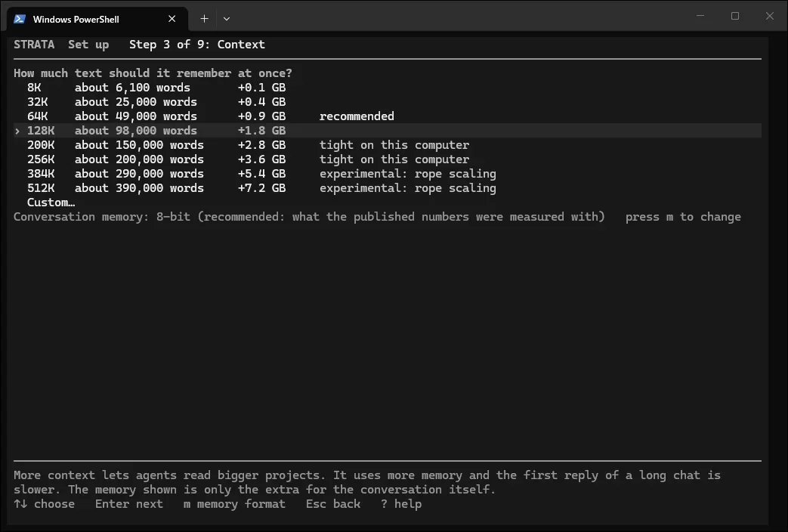The width and height of the screenshot is (788, 532).
Task: Minimize the terminal window
Action: [700, 16]
